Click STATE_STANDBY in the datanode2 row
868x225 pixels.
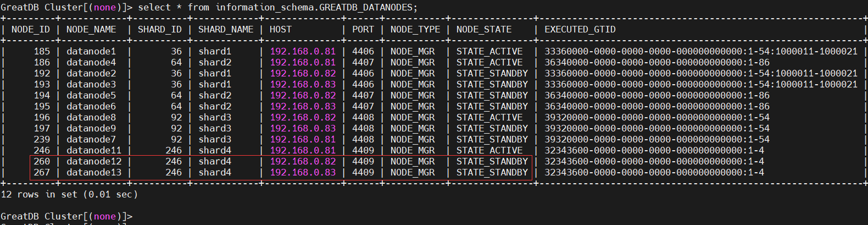[492, 74]
